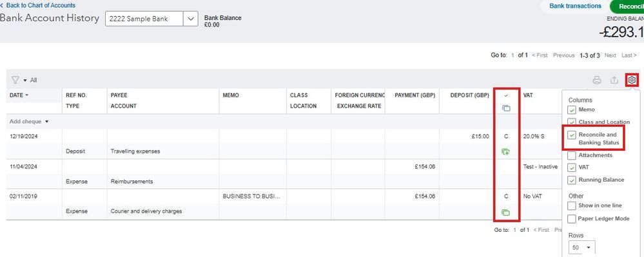Open the filter dropdown arrow next to All

point(25,80)
